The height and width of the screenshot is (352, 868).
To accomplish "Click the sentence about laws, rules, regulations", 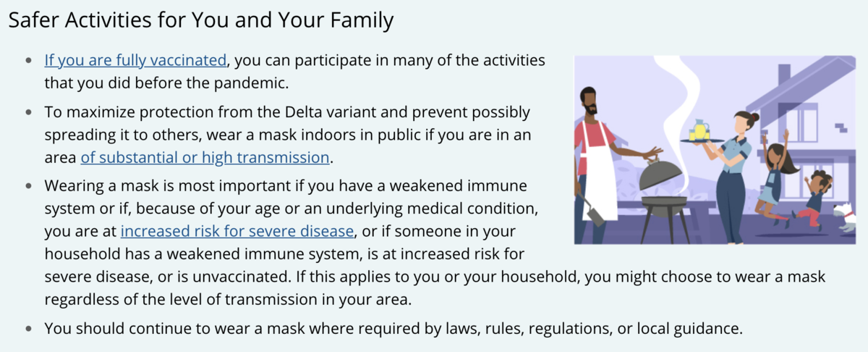I will point(393,329).
